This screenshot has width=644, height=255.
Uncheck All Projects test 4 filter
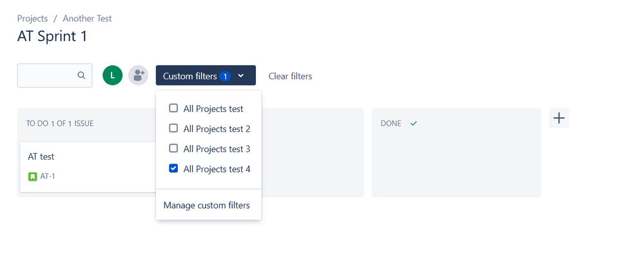click(x=173, y=169)
